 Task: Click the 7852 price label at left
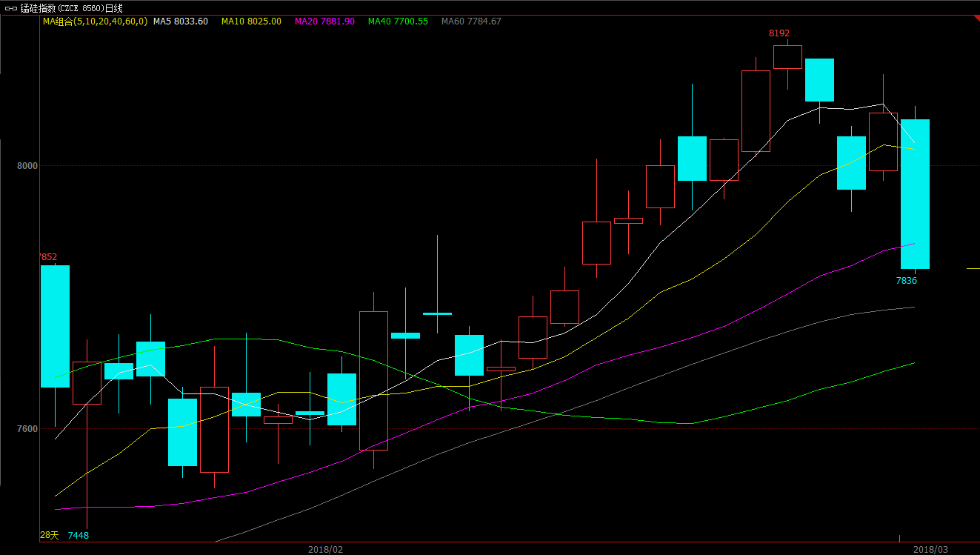pyautogui.click(x=48, y=257)
